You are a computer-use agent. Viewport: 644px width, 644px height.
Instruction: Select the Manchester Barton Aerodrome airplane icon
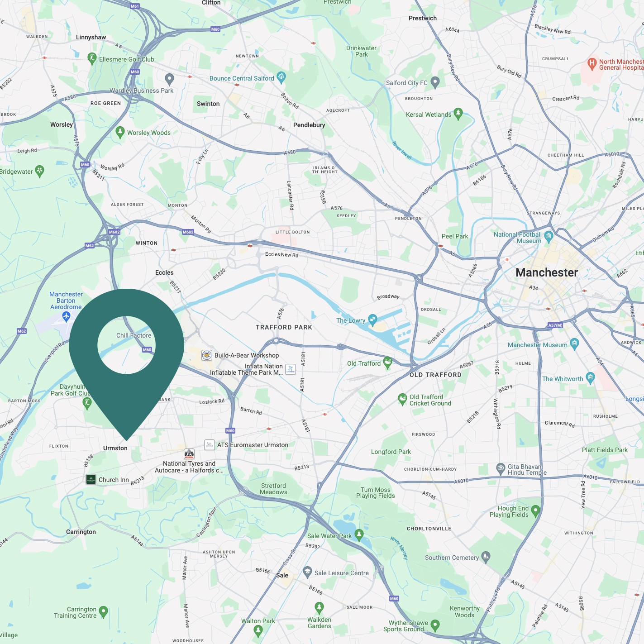[67, 316]
